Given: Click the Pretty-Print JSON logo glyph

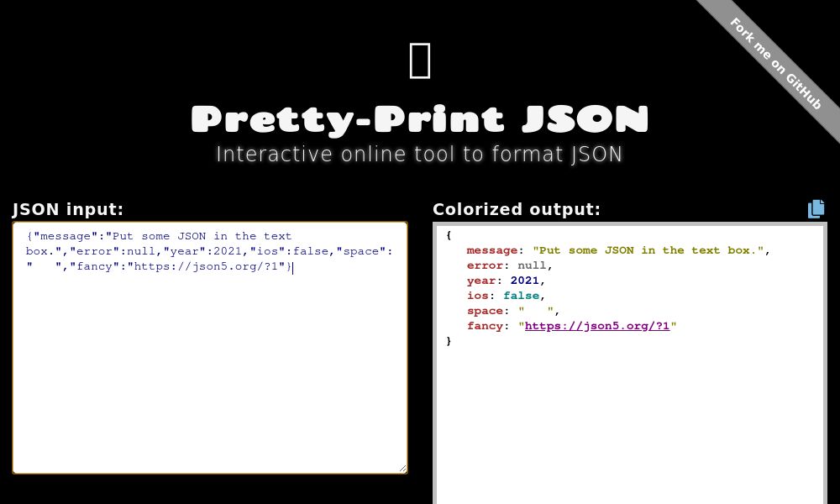Looking at the screenshot, I should [420, 60].
